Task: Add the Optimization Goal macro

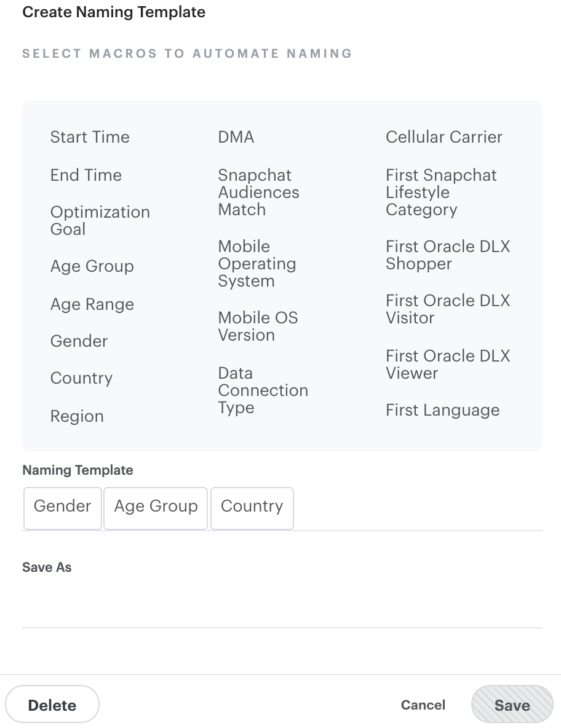Action: click(100, 220)
